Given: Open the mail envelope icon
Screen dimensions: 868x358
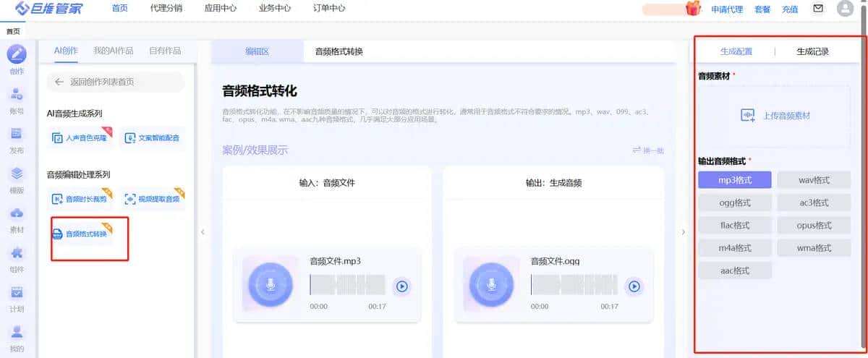Looking at the screenshot, I should pyautogui.click(x=818, y=9).
